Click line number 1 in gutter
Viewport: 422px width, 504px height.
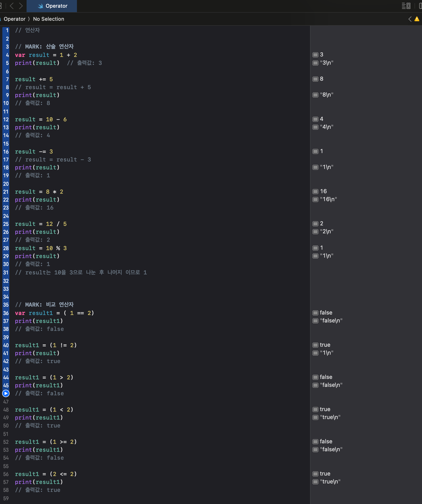(x=7, y=31)
